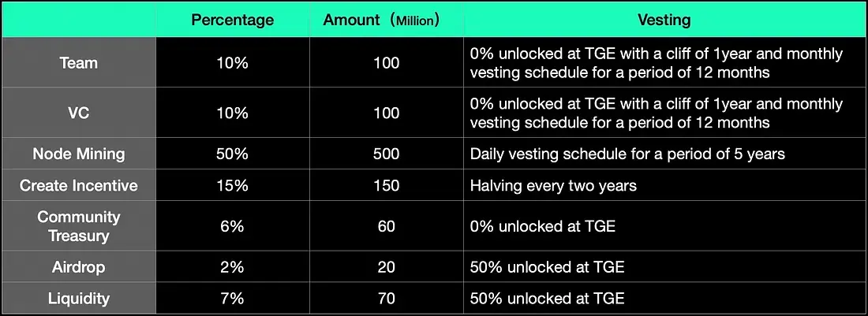Screen dimensions: 868x316
Task: Click the Liquidity row label
Action: [79, 299]
